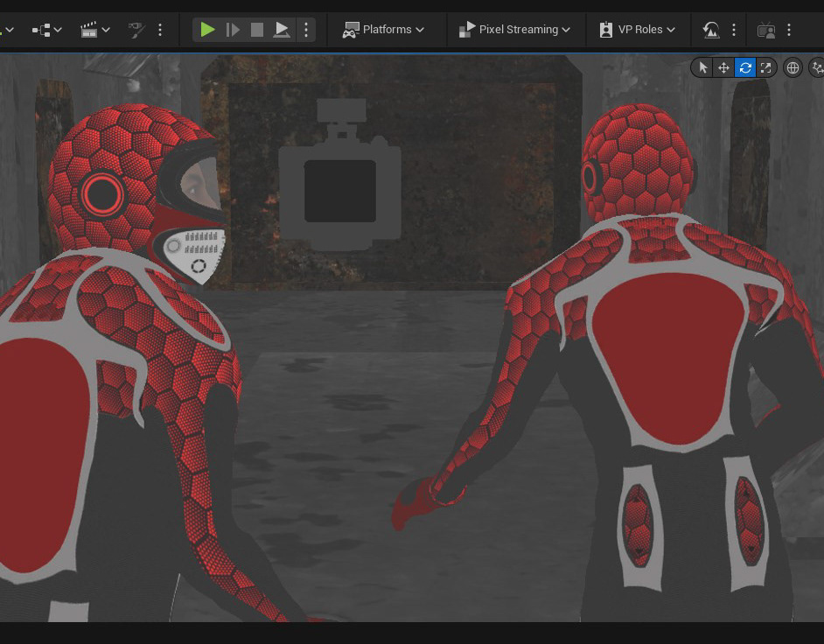The width and height of the screenshot is (824, 644).
Task: Click the VP Roles badge icon
Action: tap(606, 30)
